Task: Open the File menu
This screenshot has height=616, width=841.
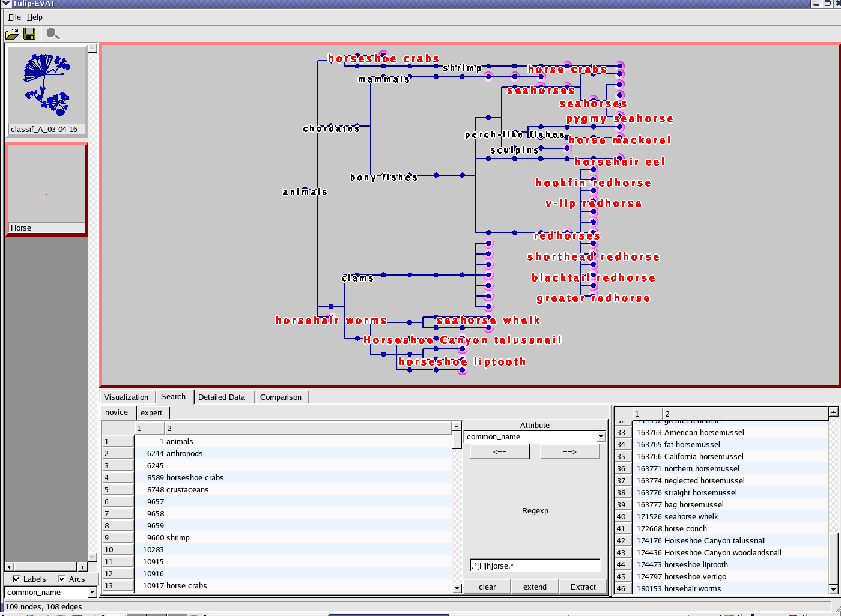Action: click(x=14, y=17)
